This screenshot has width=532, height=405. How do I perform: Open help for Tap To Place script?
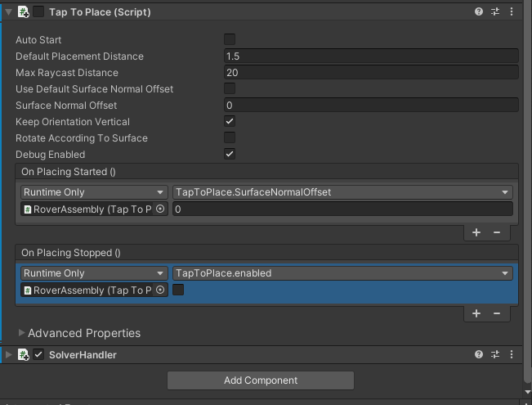[x=479, y=12]
